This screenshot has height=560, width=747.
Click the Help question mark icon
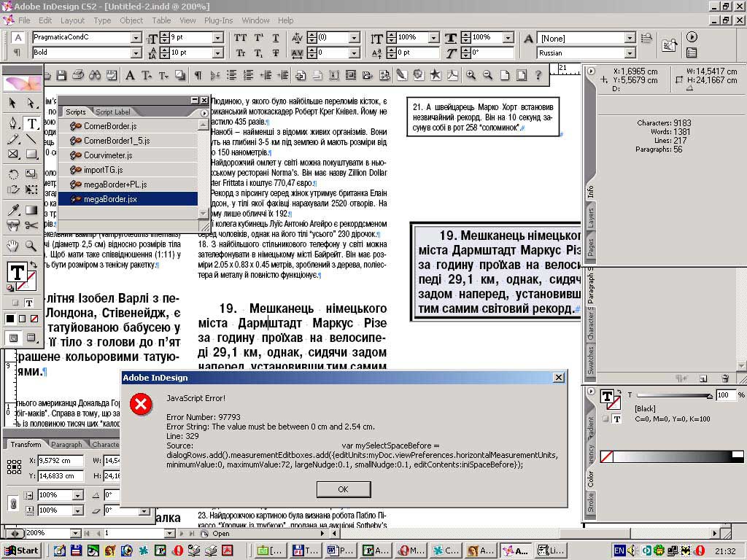pos(538,75)
